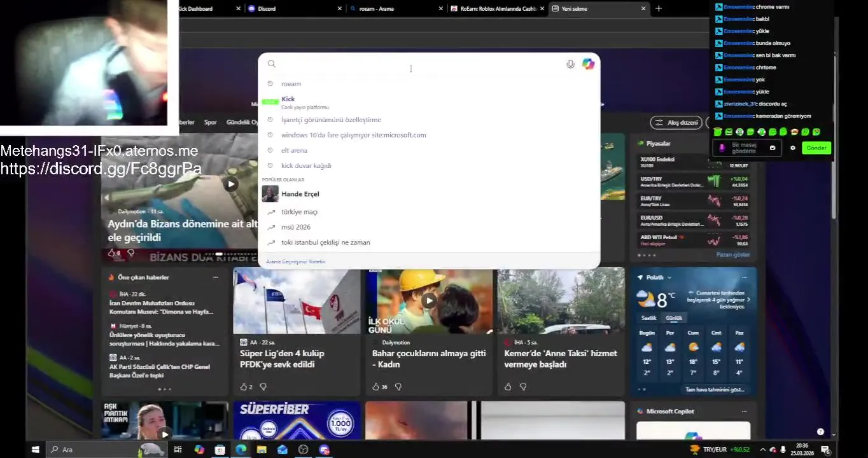Go to previous slide in news carousel

[106, 198]
